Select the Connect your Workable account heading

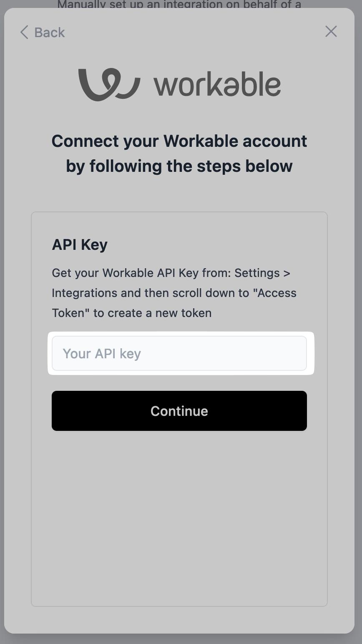[179, 153]
